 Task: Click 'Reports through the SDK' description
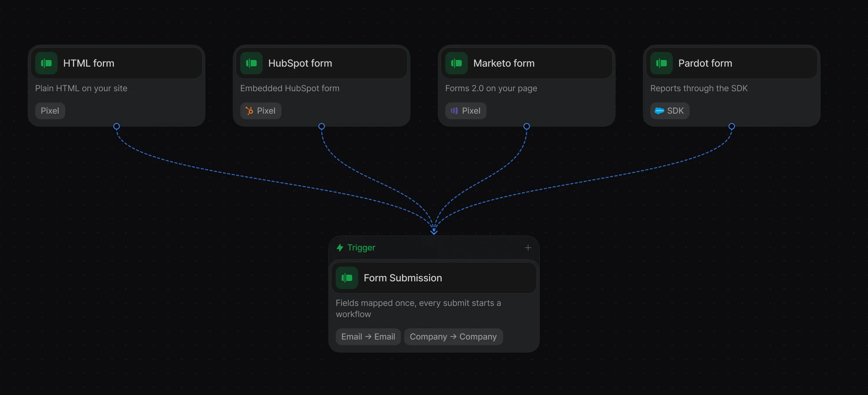[x=699, y=88]
